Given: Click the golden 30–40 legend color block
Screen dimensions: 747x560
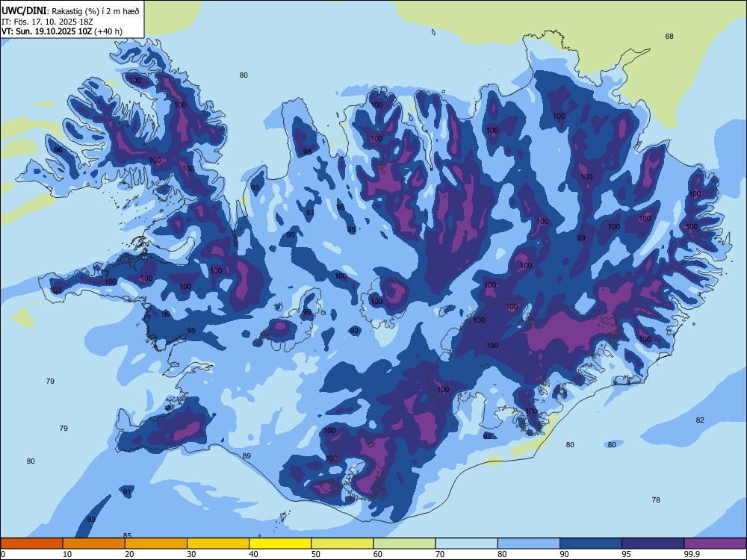Looking at the screenshot, I should pos(218,544).
